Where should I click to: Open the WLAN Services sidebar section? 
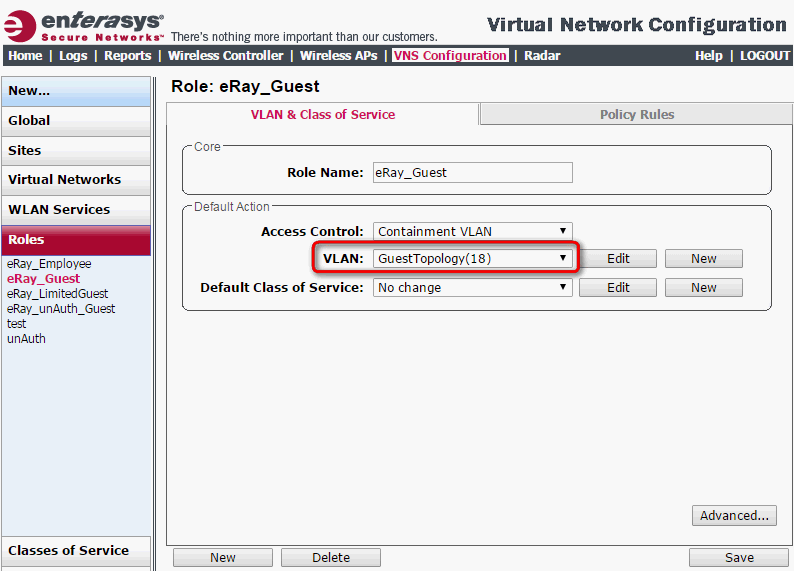tap(59, 209)
